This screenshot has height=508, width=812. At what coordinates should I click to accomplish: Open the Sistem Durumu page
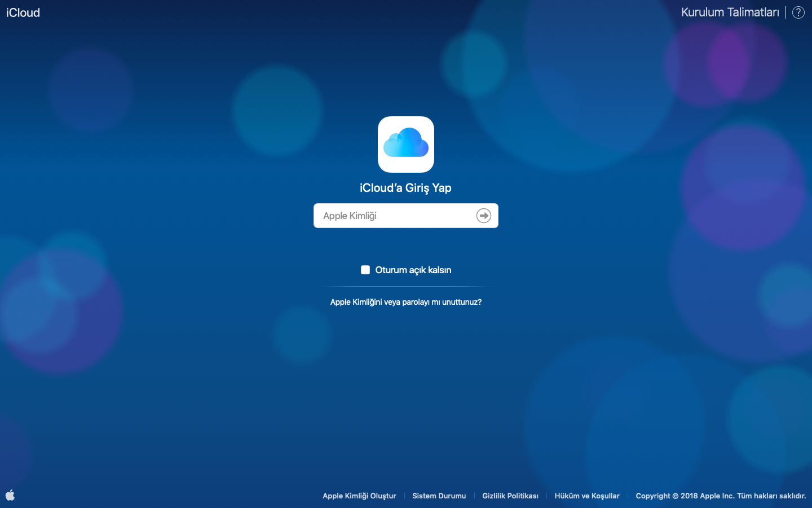click(x=439, y=496)
